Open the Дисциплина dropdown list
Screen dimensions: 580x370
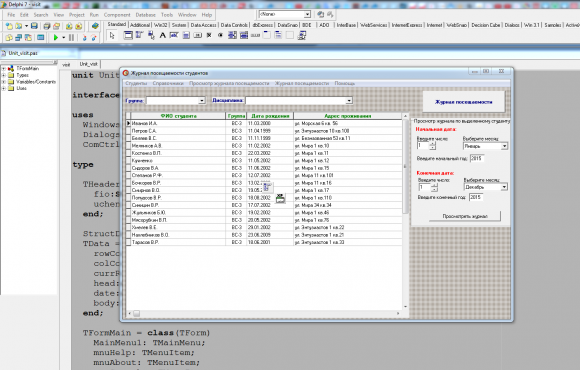[x=349, y=101]
